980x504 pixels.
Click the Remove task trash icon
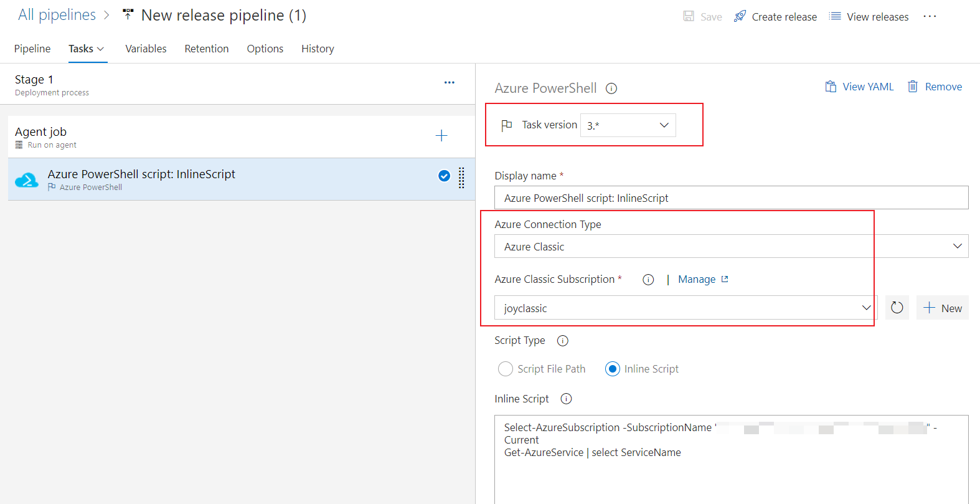tap(913, 87)
